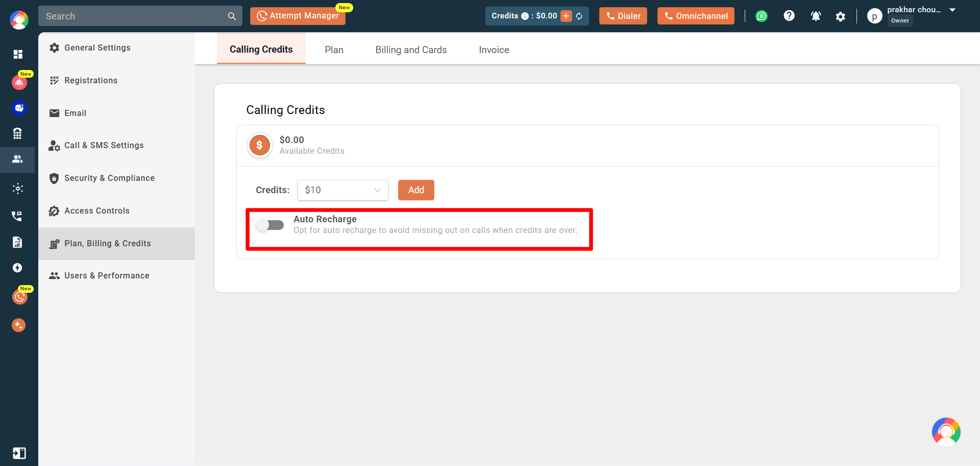
Task: Open the Omnichannel button
Action: pos(696,16)
